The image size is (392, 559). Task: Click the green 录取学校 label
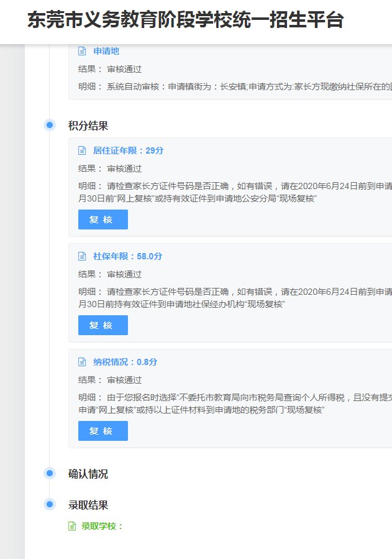click(103, 526)
